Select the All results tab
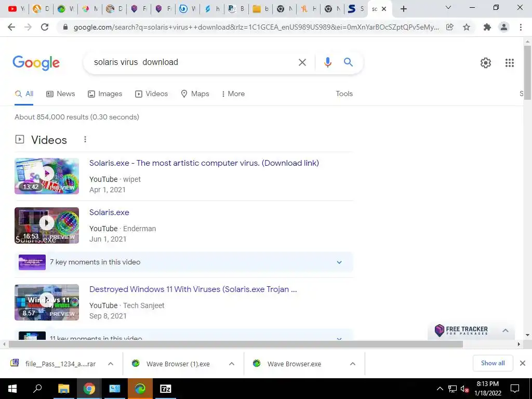Image resolution: width=532 pixels, height=399 pixels. point(24,94)
